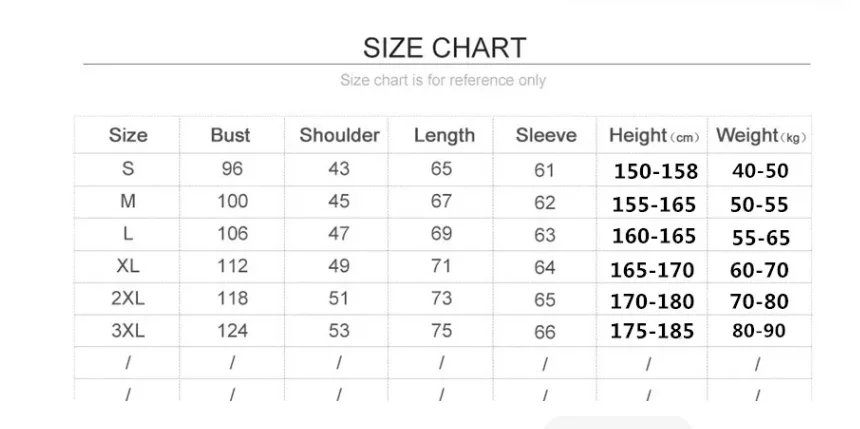The image size is (860, 429).
Task: Click the SIZE CHART title
Action: pos(443,47)
